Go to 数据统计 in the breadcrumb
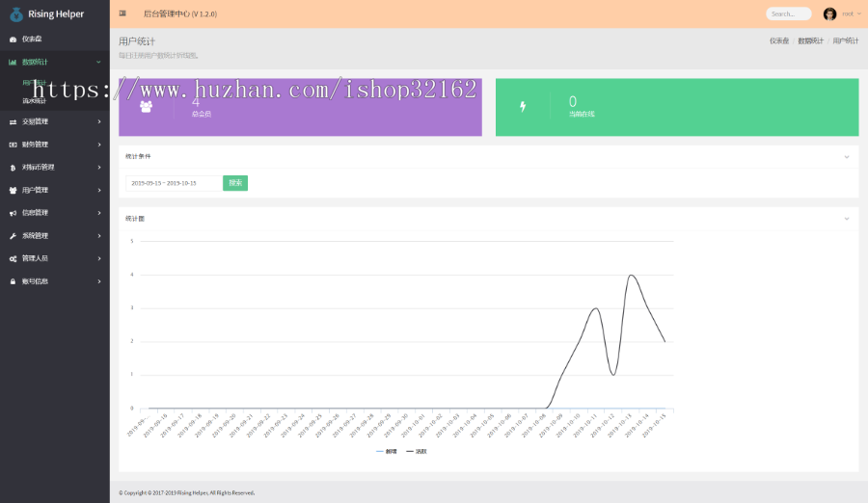 point(810,40)
